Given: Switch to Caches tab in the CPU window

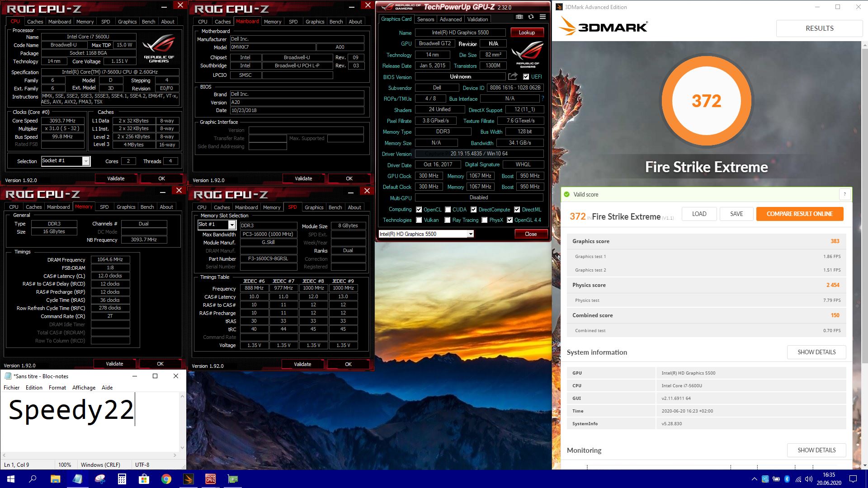Looking at the screenshot, I should coord(35,21).
